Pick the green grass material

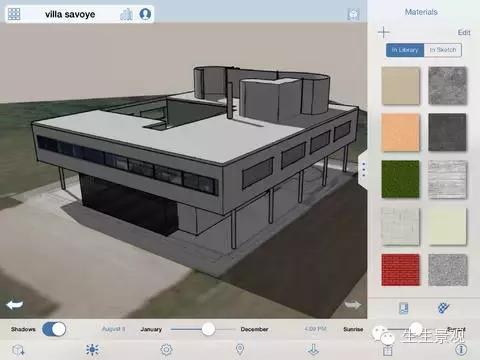(400, 179)
